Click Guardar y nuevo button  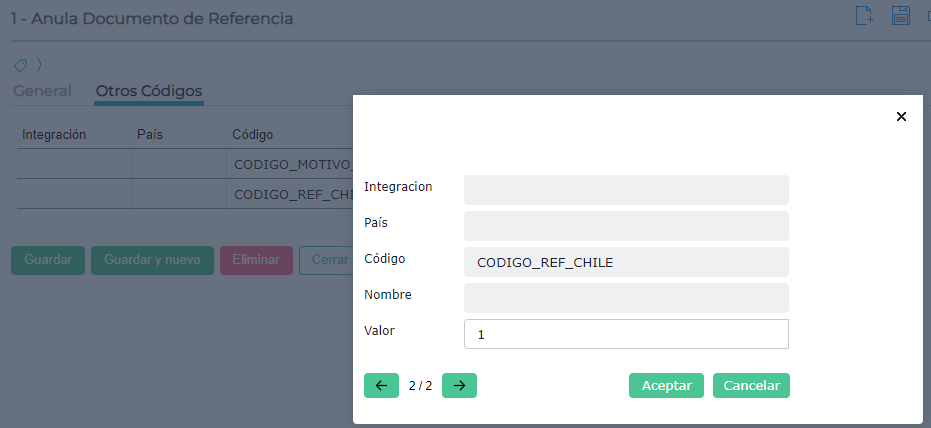[152, 260]
